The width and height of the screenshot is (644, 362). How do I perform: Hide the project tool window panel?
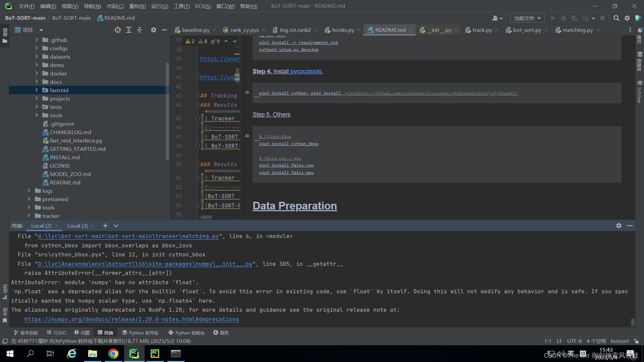click(x=164, y=30)
